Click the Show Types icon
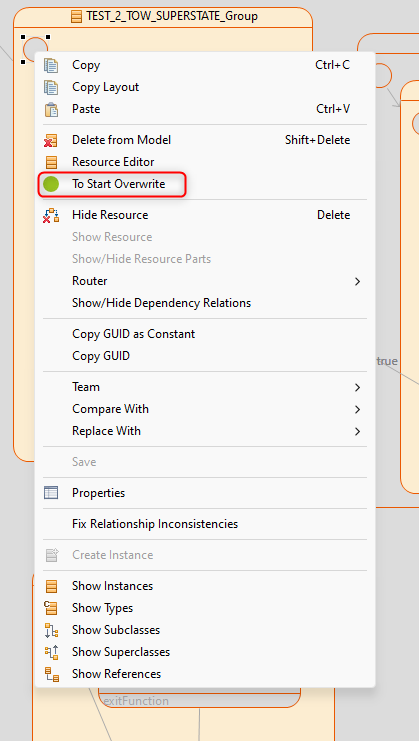 pyautogui.click(x=51, y=608)
